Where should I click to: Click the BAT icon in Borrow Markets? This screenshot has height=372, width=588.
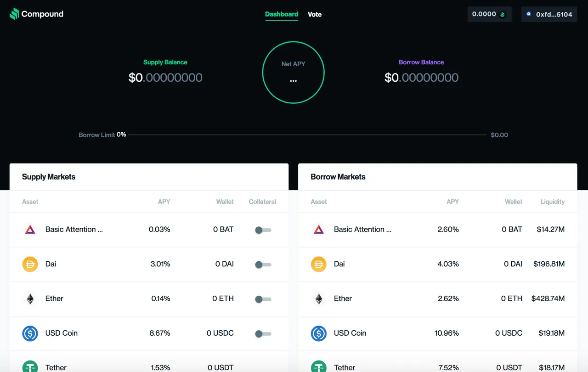[x=318, y=230]
